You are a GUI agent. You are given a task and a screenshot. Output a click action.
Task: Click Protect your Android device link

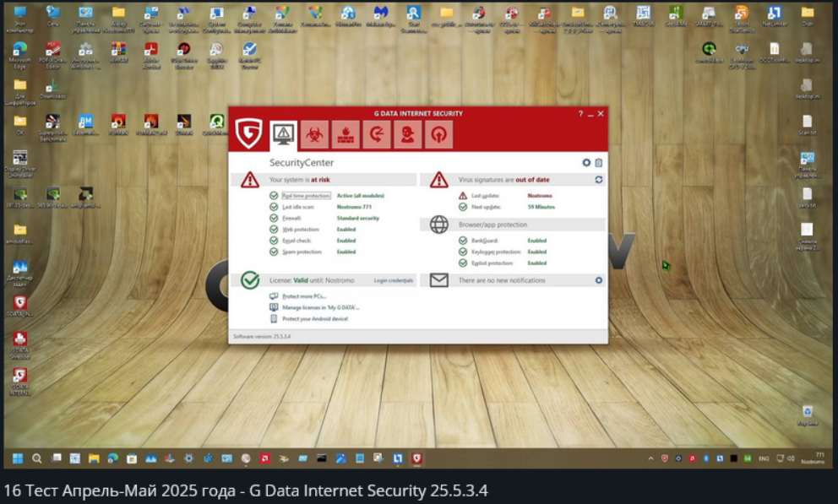(x=315, y=319)
